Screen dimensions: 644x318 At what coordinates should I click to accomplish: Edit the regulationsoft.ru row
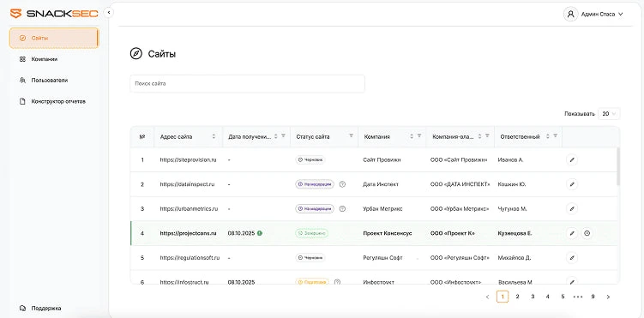[572, 258]
